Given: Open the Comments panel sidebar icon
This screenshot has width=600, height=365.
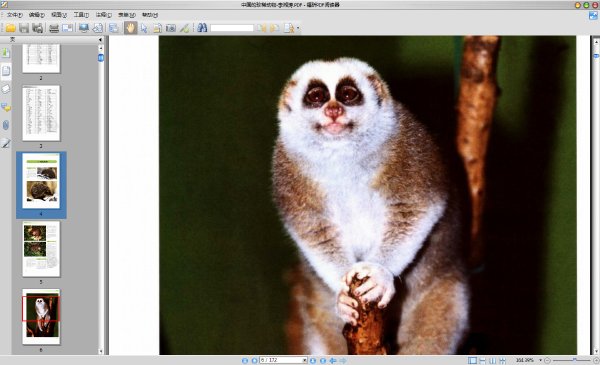Looking at the screenshot, I should click(x=6, y=108).
